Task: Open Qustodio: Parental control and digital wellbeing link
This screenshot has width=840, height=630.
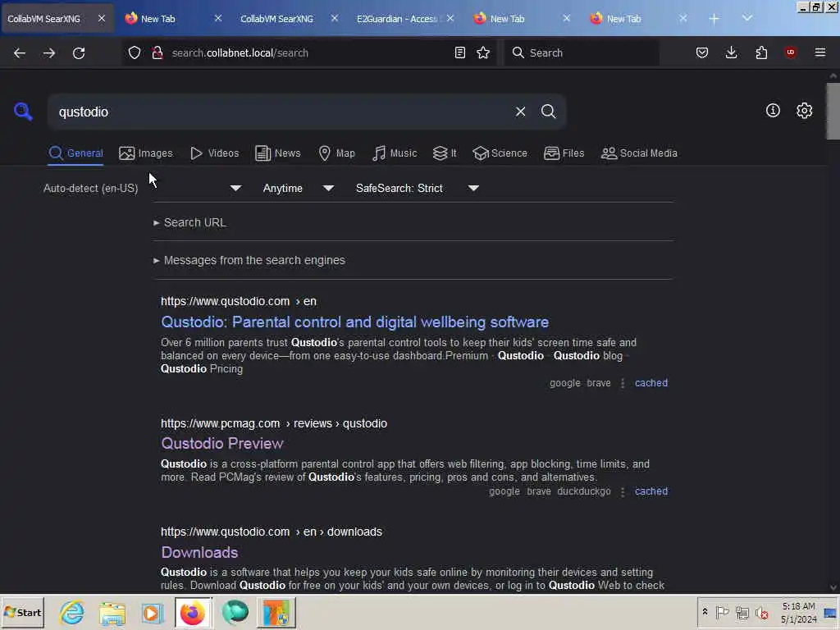Action: (354, 322)
